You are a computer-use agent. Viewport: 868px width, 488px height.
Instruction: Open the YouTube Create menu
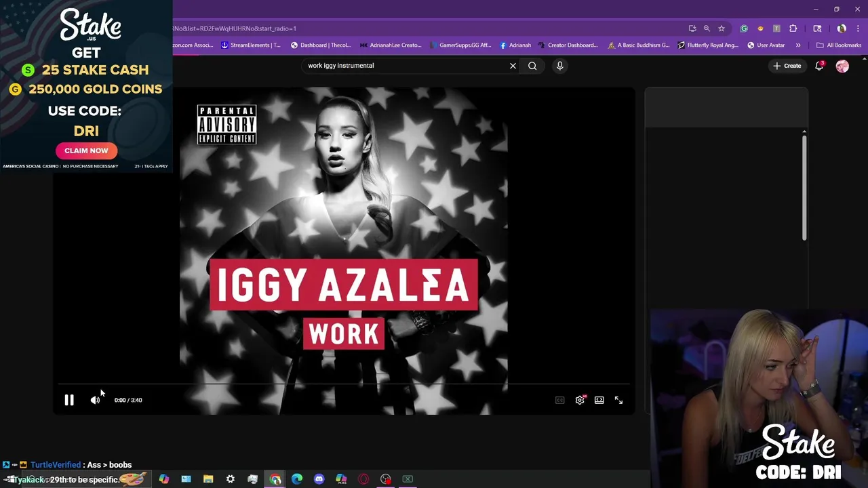pyautogui.click(x=787, y=66)
